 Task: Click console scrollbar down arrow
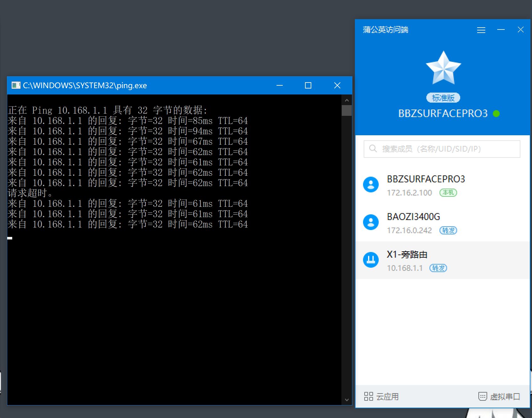[347, 400]
